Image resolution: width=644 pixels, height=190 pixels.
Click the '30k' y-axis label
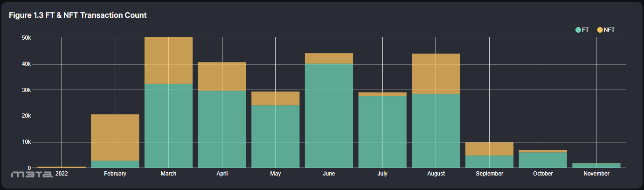tap(26, 90)
